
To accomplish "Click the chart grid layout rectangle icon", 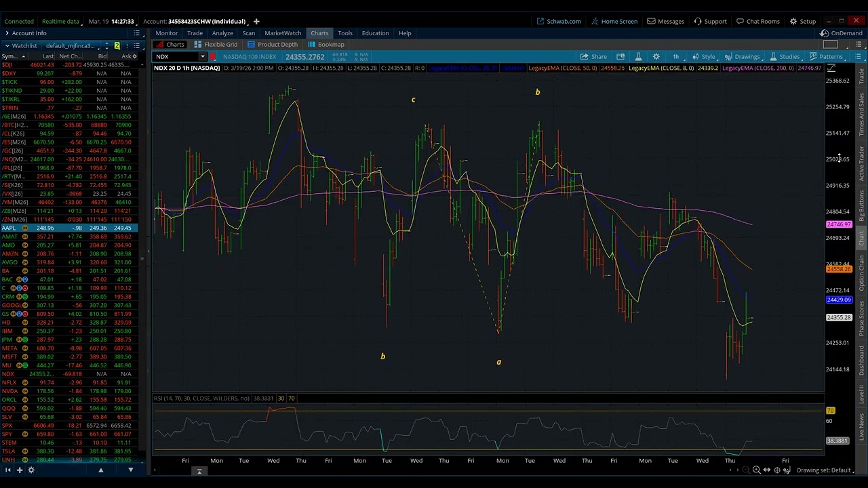I will click(830, 44).
